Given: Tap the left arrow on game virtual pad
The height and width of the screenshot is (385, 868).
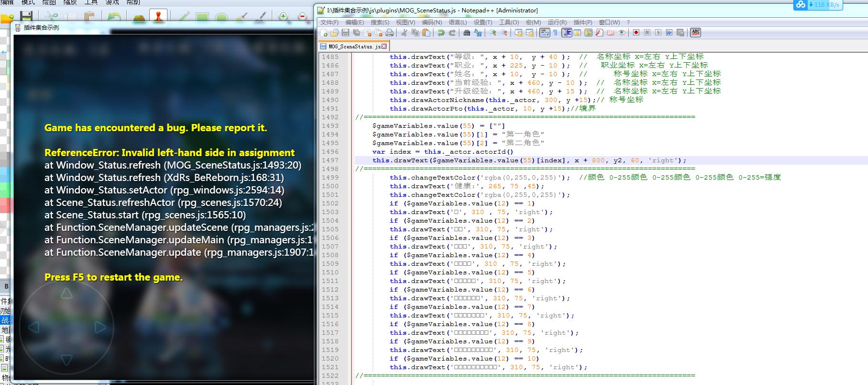Looking at the screenshot, I should 33,328.
